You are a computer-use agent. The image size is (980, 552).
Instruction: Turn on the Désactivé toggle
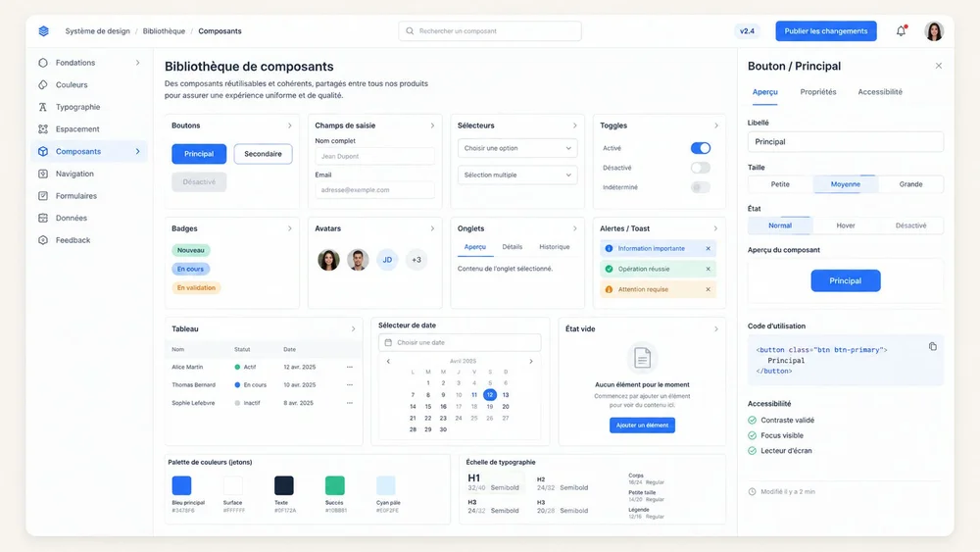click(700, 168)
